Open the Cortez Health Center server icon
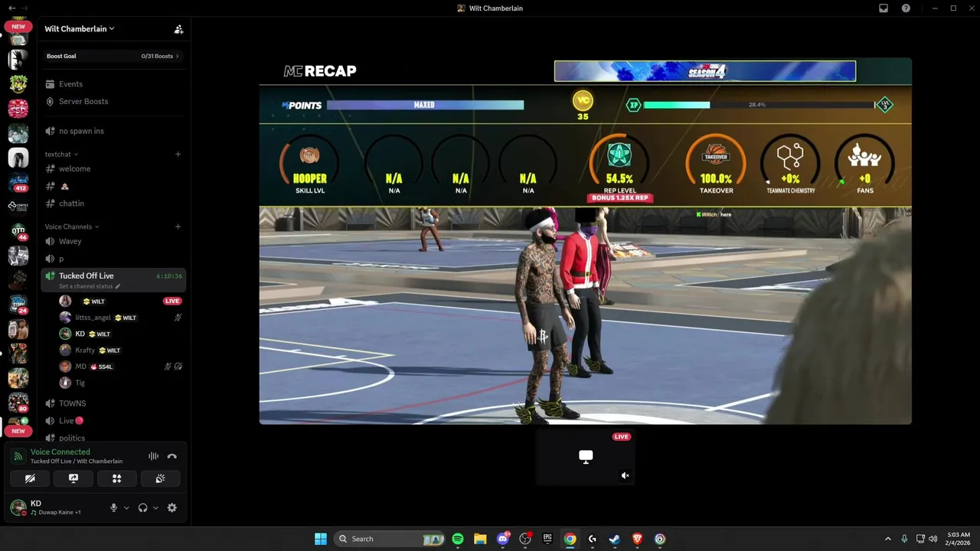The width and height of the screenshot is (980, 551). pos(18,207)
